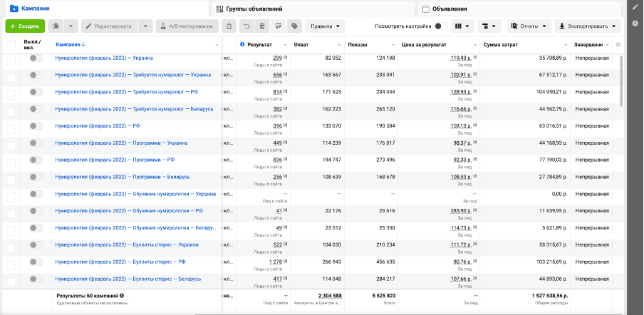Open the columns layout dropdown
The image size is (644, 315).
point(462,26)
